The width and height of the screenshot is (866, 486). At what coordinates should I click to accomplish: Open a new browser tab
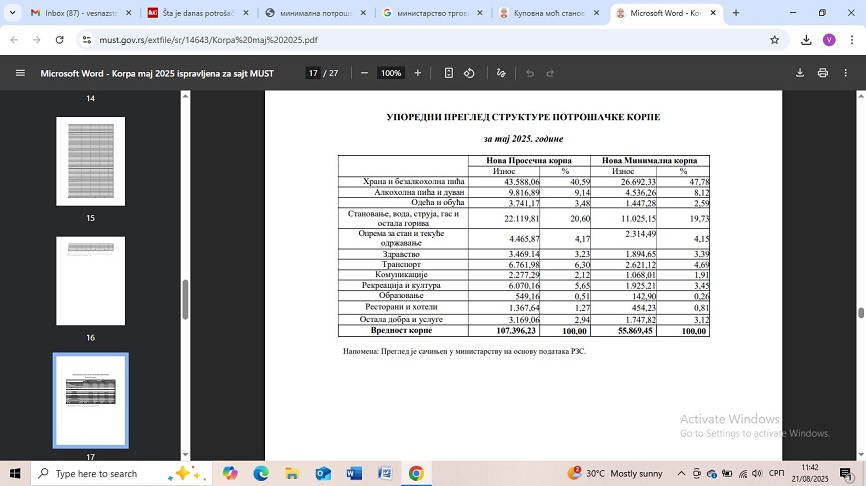[x=736, y=13]
